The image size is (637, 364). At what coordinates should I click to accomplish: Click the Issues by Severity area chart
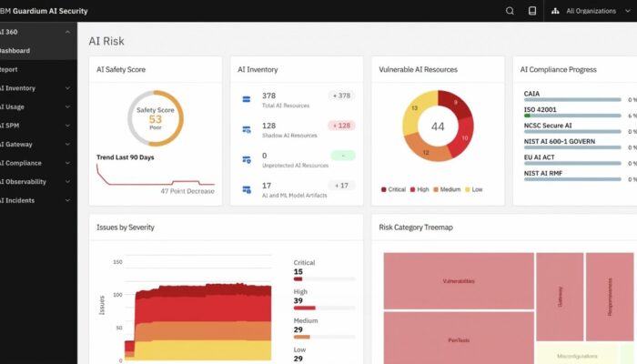197,321
